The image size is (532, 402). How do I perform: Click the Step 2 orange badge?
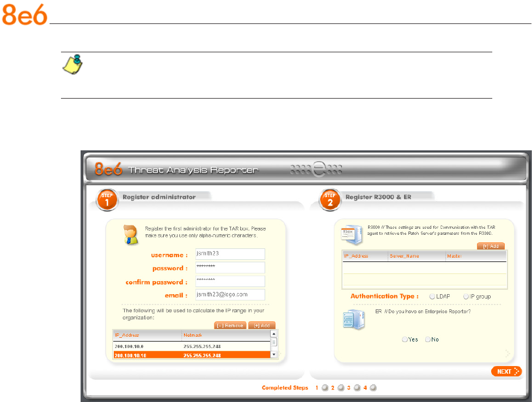(x=330, y=200)
